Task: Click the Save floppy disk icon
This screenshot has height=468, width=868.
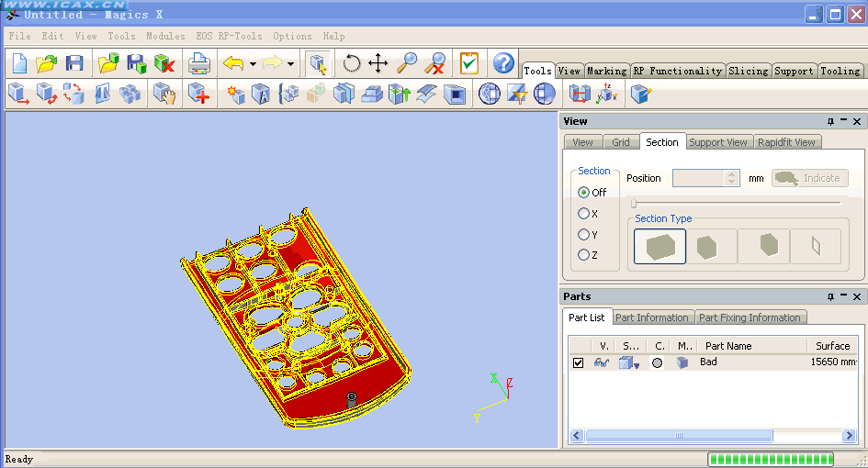Action: [74, 63]
